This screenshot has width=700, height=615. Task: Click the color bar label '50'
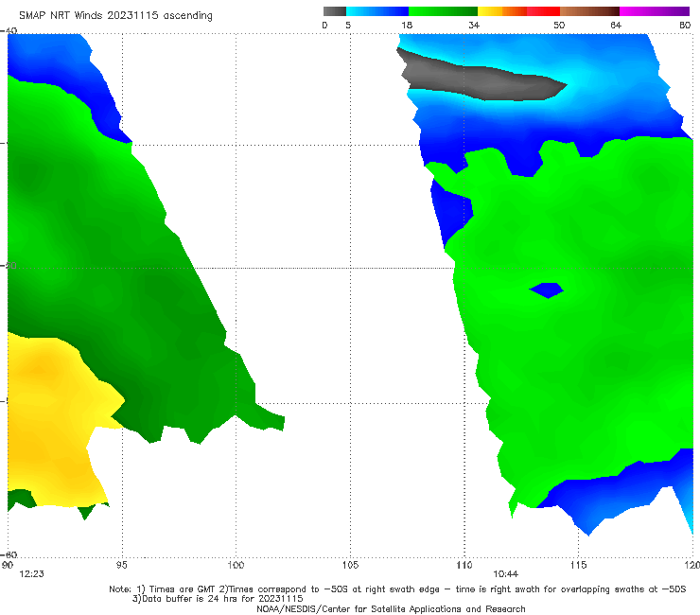tap(559, 26)
